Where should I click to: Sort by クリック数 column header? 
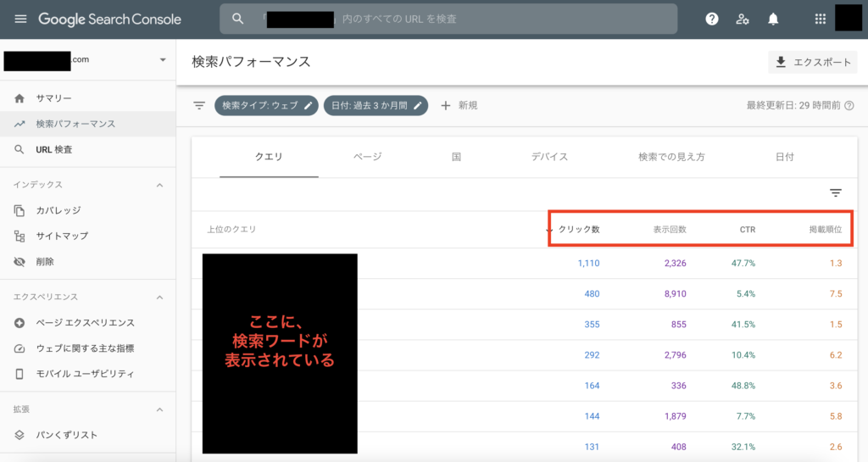click(578, 229)
